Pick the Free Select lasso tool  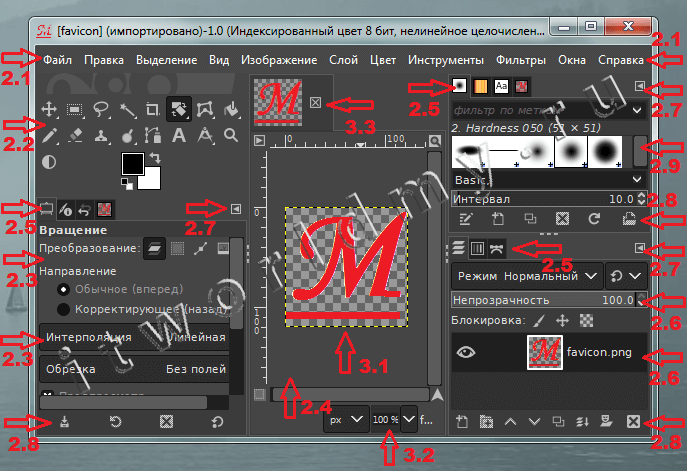point(101,109)
